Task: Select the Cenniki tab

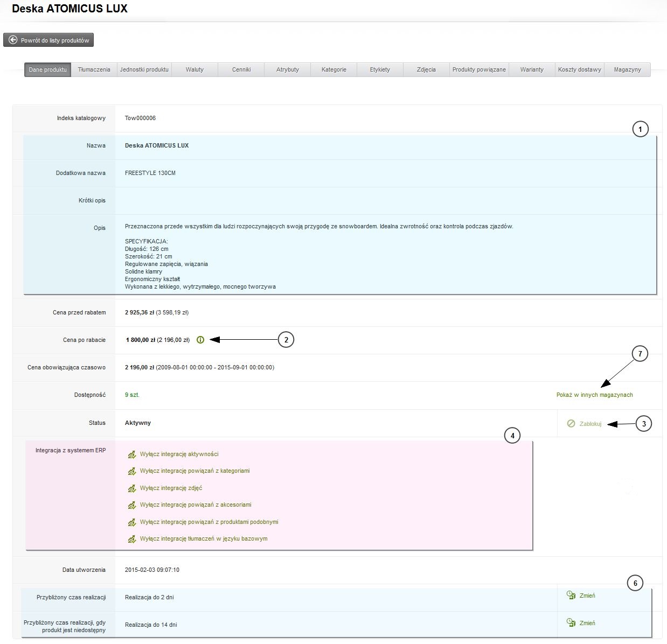Action: click(x=241, y=69)
